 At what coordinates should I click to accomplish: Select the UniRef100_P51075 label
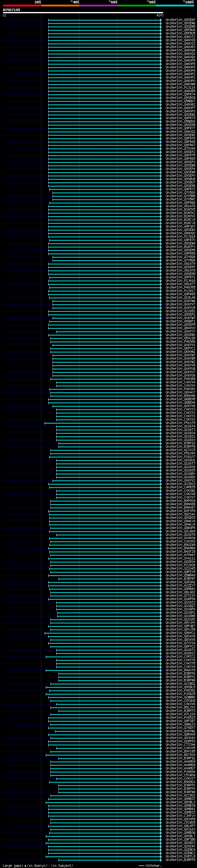180,423
